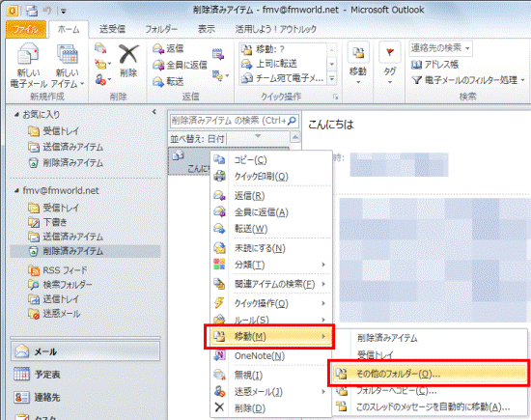Choose フォルダーへコピー(C)... in submenu
The width and height of the screenshot is (531, 420).
430,391
